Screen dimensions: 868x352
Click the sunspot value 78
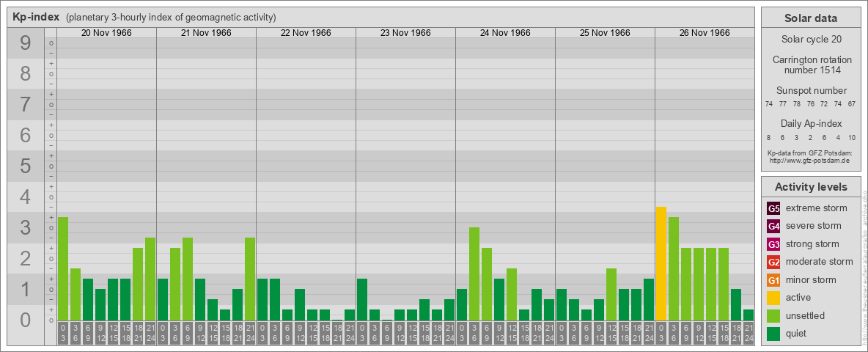click(x=797, y=104)
